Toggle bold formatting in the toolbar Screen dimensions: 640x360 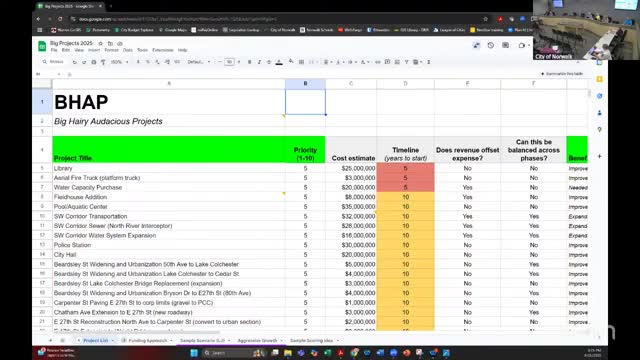coord(249,62)
